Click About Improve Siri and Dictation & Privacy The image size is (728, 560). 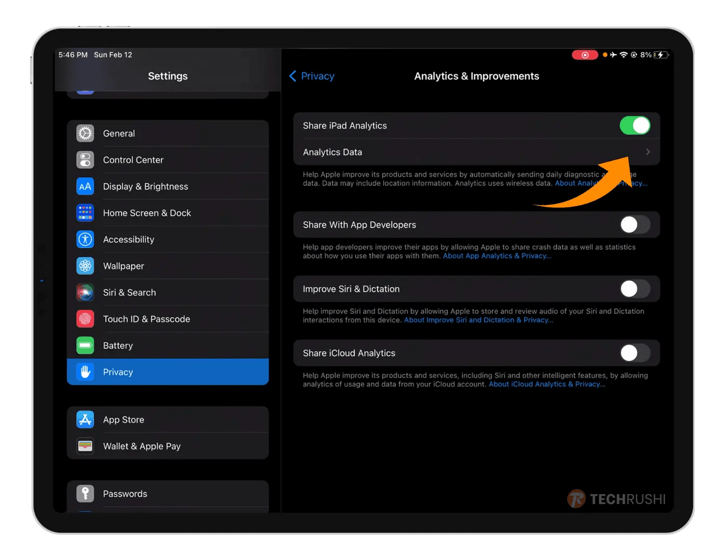(478, 320)
